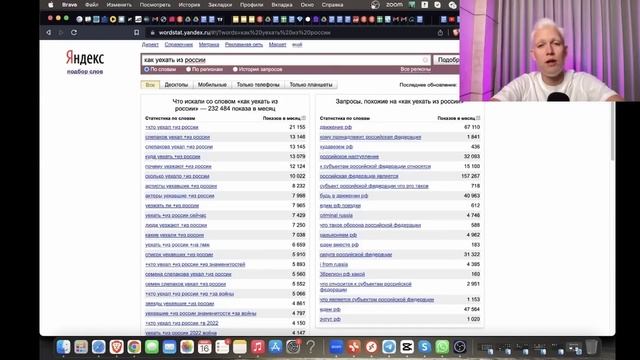The width and height of the screenshot is (640, 360).
Task: Switch to the 'Все' devices tab
Action: pos(150,84)
